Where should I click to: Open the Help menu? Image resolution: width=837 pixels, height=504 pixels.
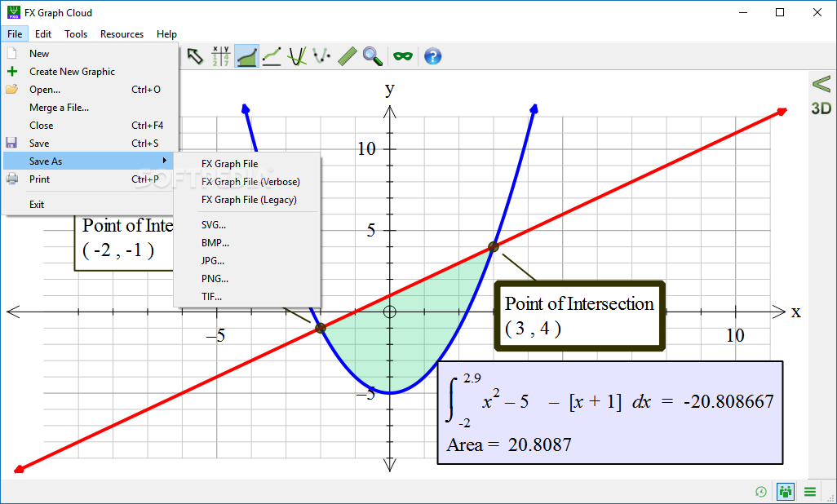(x=166, y=34)
